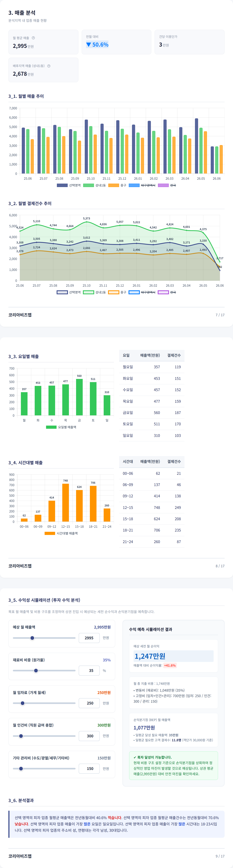Toggle 선택영역 legend in payment count line chart
The width and height of the screenshot is (233, 868).
[x=69, y=292]
